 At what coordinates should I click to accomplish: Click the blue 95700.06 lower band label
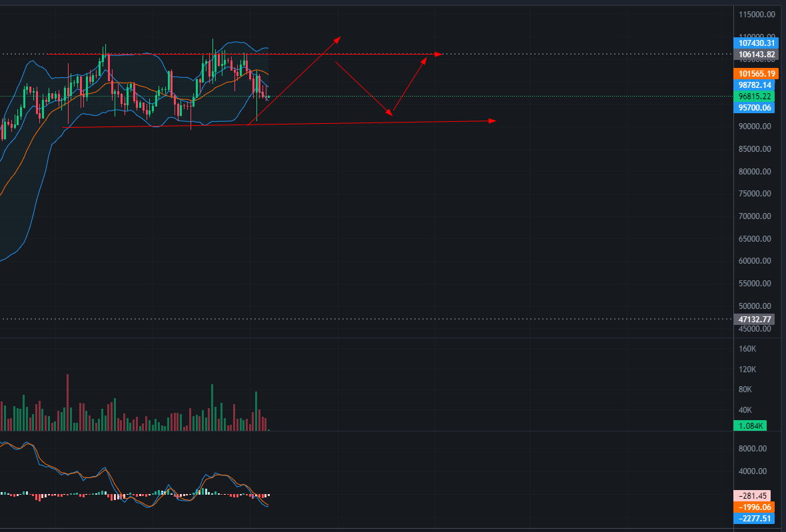coord(754,108)
